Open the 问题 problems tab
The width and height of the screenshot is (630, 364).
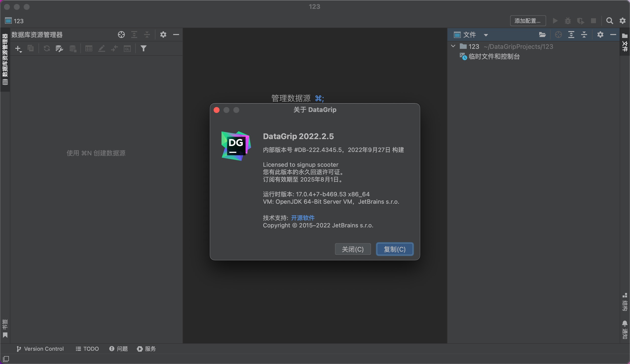coord(118,349)
